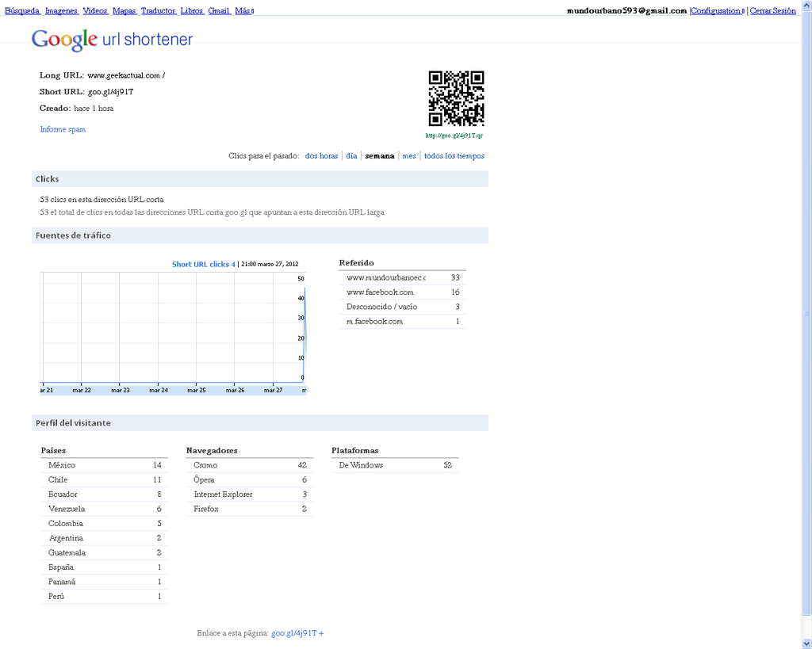This screenshot has height=649, width=812.
Task: Select the 'día' time range
Action: click(x=351, y=156)
